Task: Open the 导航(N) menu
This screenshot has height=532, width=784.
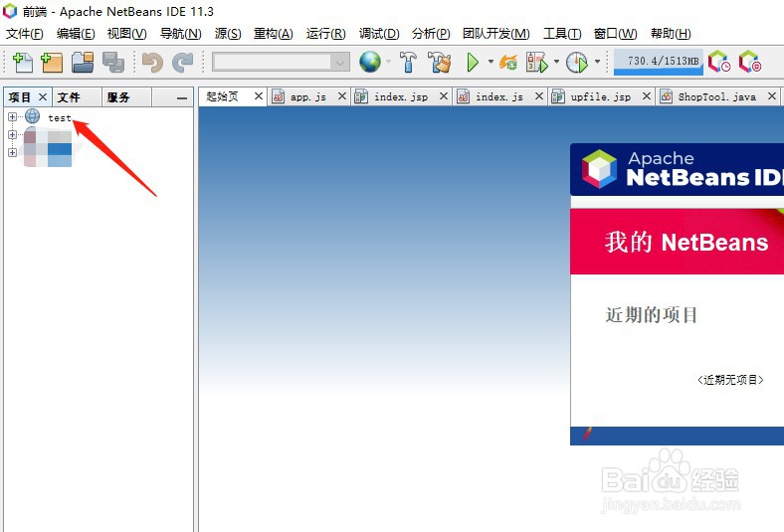Action: 180,34
